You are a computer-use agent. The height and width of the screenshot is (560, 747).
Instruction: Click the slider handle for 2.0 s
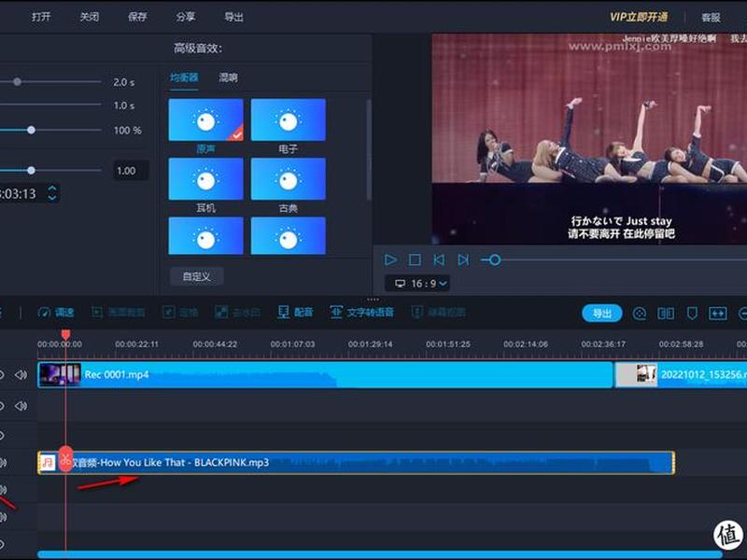(x=17, y=82)
